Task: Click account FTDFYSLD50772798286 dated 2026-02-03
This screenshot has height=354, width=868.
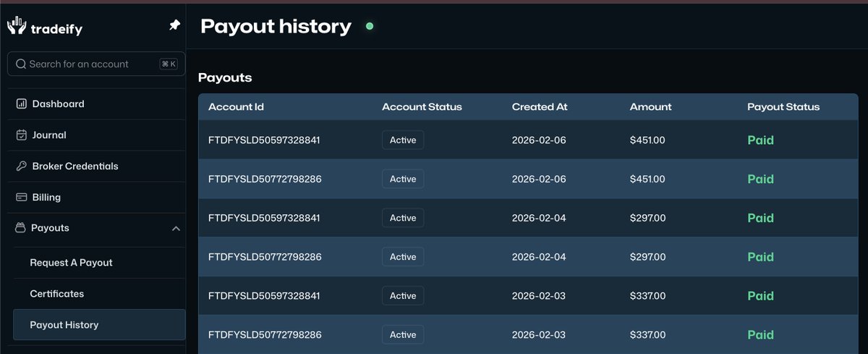Action: tap(265, 334)
